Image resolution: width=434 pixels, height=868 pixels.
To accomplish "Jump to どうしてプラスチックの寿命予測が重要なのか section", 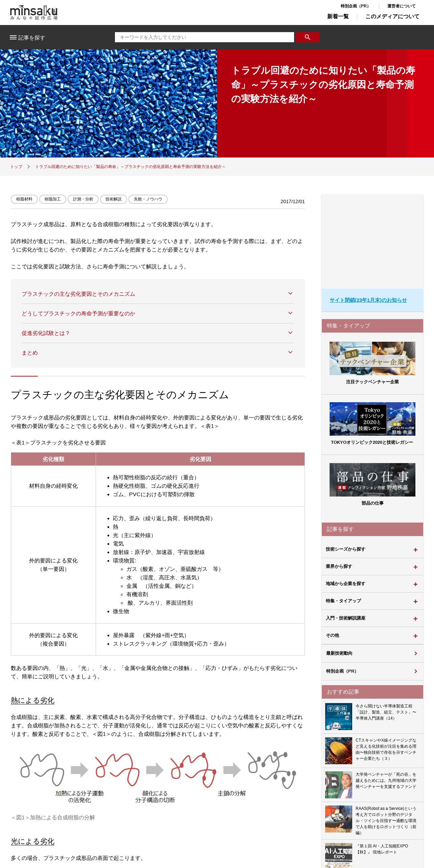I will [78, 314].
